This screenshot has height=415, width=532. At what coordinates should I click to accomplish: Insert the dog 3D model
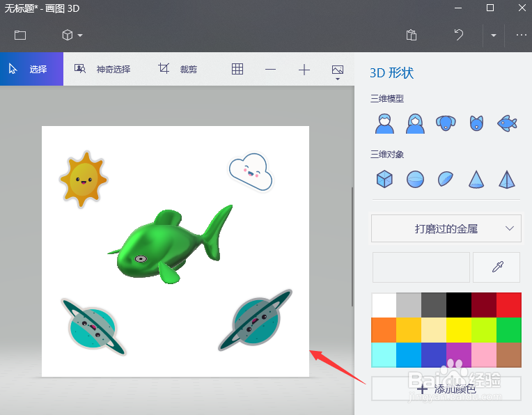point(446,123)
